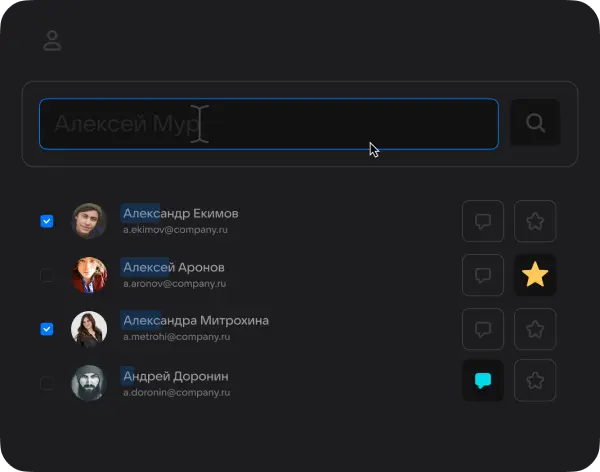Deselect Александра Митрохина checkbox
This screenshot has width=600, height=472.
pyautogui.click(x=47, y=328)
